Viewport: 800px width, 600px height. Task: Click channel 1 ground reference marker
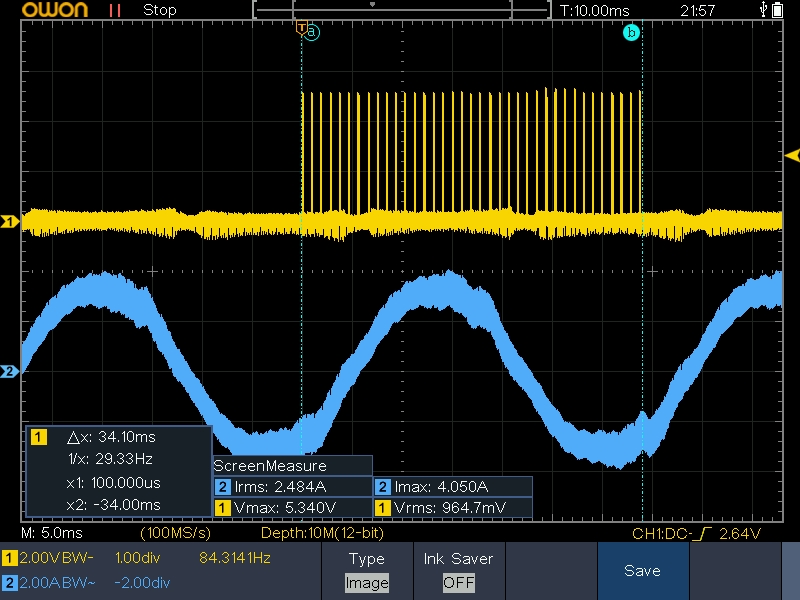tap(9, 221)
